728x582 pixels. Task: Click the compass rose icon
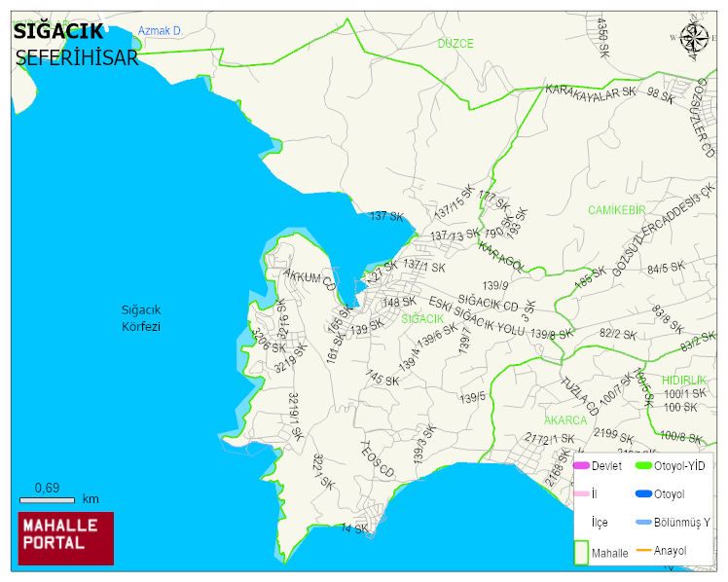coord(694,39)
